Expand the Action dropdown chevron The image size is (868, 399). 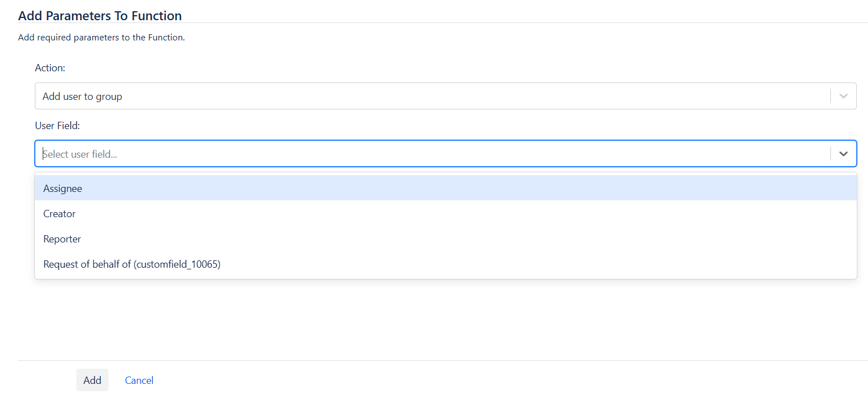(x=843, y=96)
